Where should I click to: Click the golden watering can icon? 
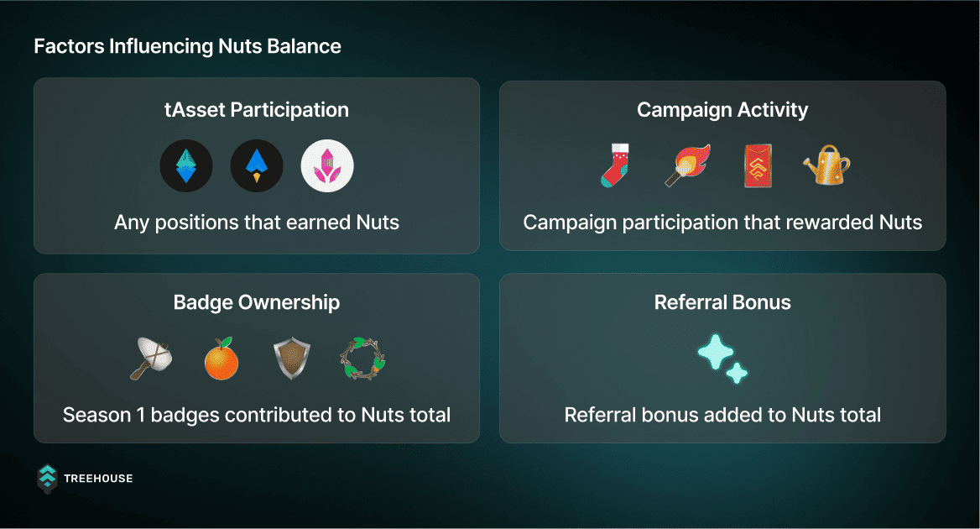(x=827, y=165)
